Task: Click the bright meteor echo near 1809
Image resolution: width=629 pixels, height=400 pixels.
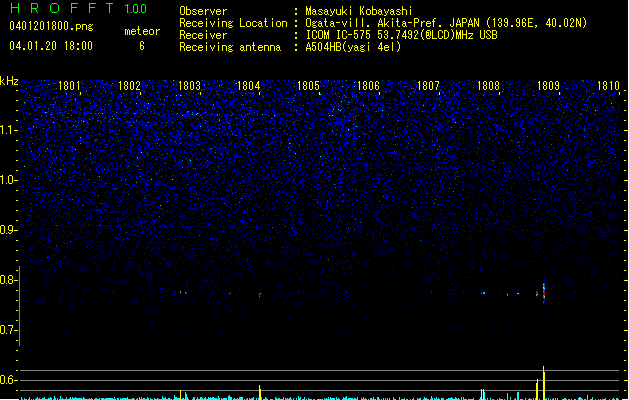Action: [x=544, y=293]
